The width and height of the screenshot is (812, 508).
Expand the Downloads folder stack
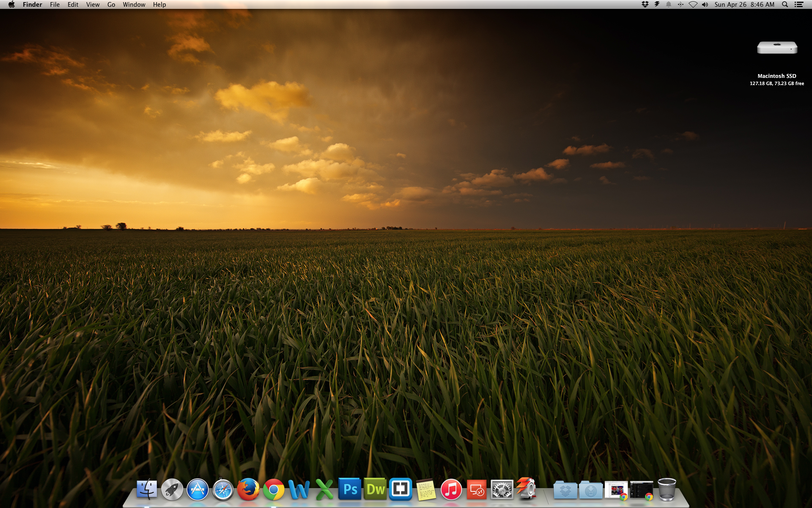tap(591, 490)
